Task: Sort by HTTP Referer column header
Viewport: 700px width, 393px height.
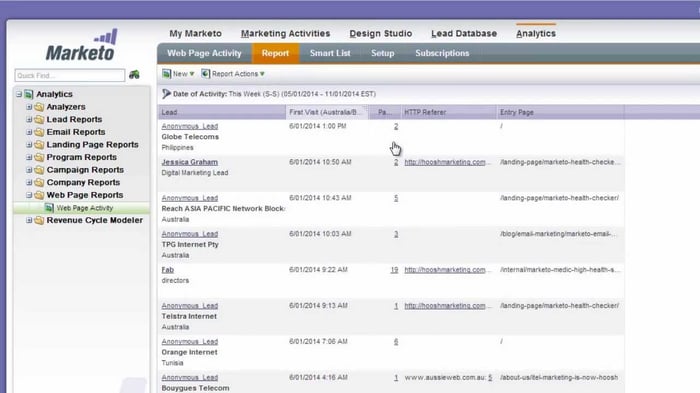Action: (448, 112)
